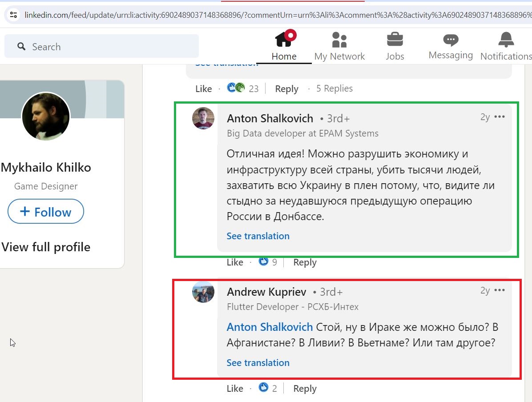Viewport: 532px width, 402px height.
Task: Click the My Network people icon
Action: point(339,39)
